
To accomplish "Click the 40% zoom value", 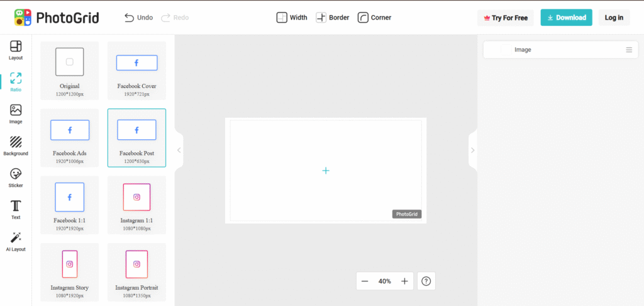I will [x=385, y=281].
